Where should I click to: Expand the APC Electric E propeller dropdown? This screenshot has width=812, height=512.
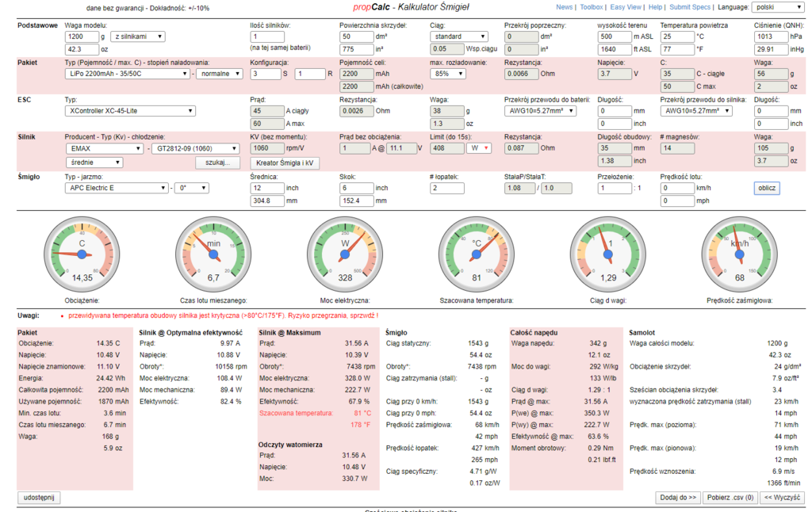(117, 188)
